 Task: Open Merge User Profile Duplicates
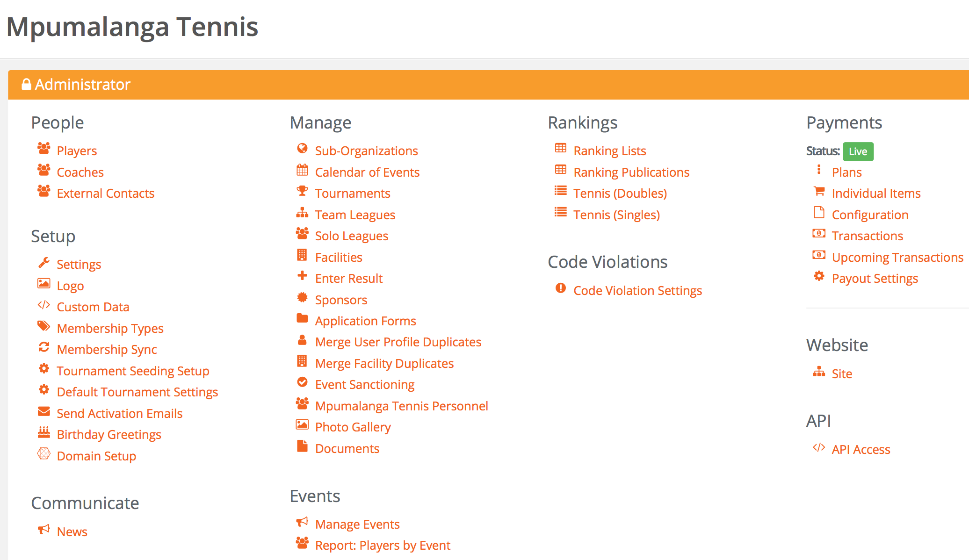click(398, 342)
